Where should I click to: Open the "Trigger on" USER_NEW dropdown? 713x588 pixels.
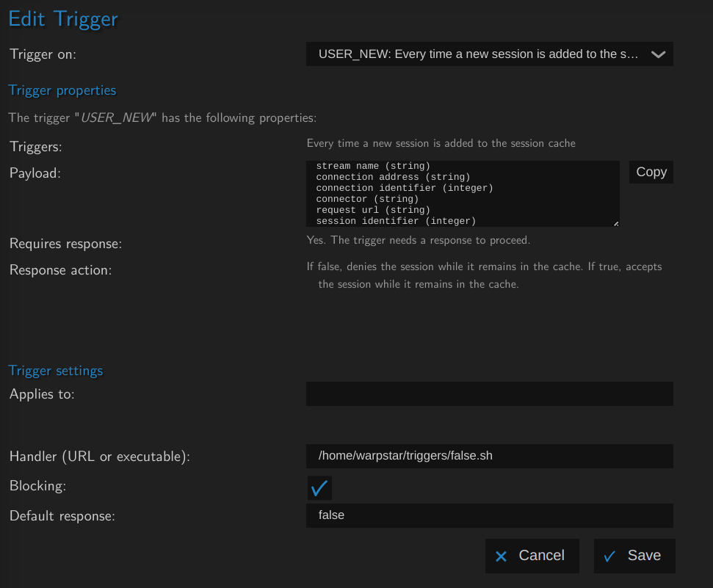(482, 54)
